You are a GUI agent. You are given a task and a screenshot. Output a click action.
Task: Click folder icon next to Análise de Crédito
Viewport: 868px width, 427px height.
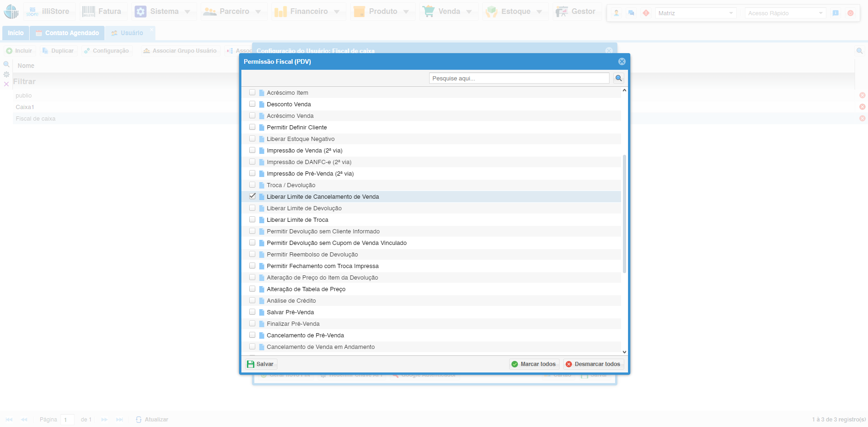click(262, 301)
